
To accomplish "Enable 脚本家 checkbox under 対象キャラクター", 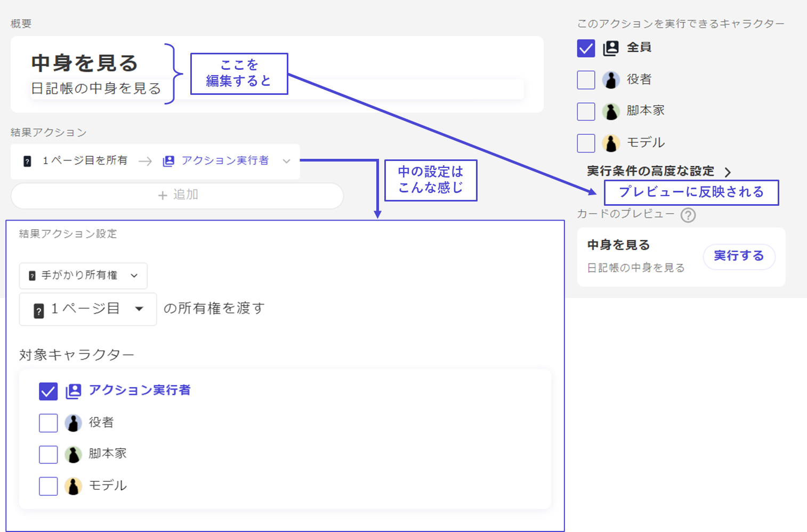I will point(48,454).
